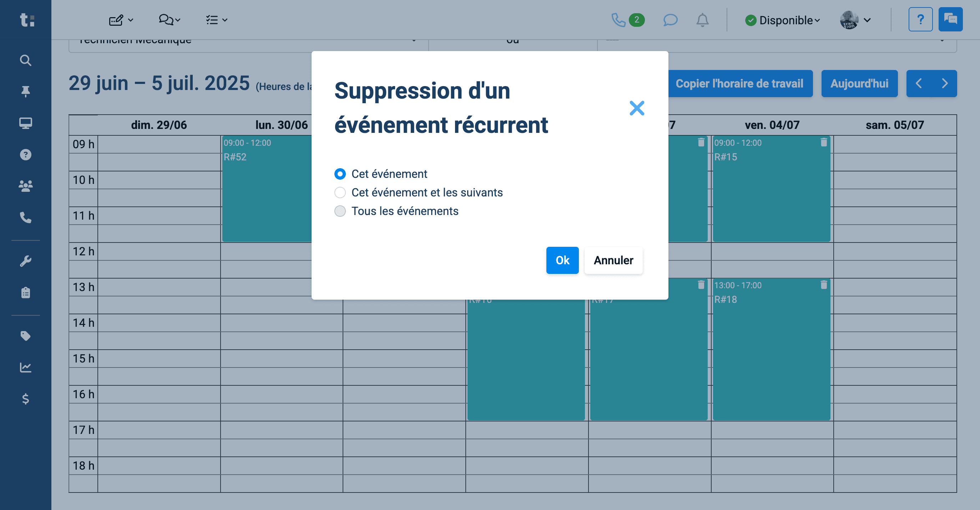Viewport: 980px width, 510px height.
Task: Open the notifications bell
Action: coord(702,20)
